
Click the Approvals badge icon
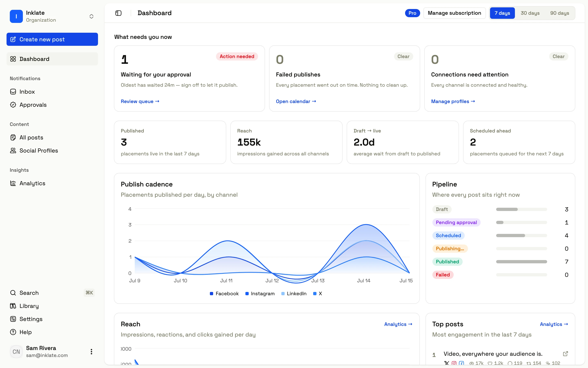click(x=13, y=105)
